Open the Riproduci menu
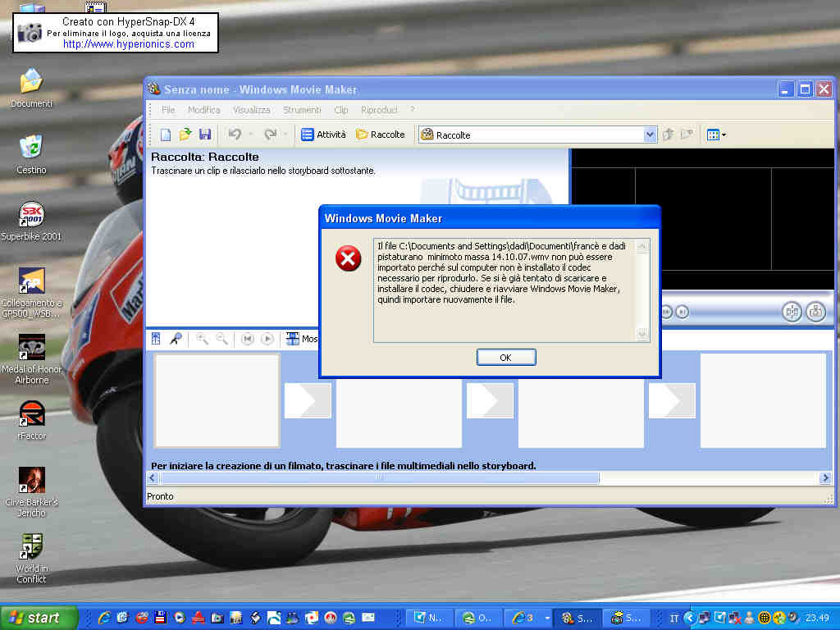 pos(379,110)
